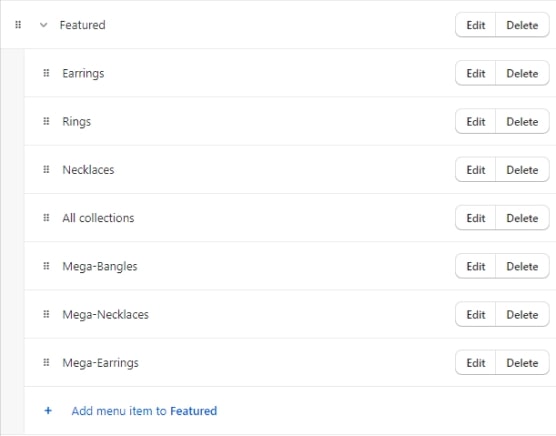Delete the Featured menu item

(522, 25)
